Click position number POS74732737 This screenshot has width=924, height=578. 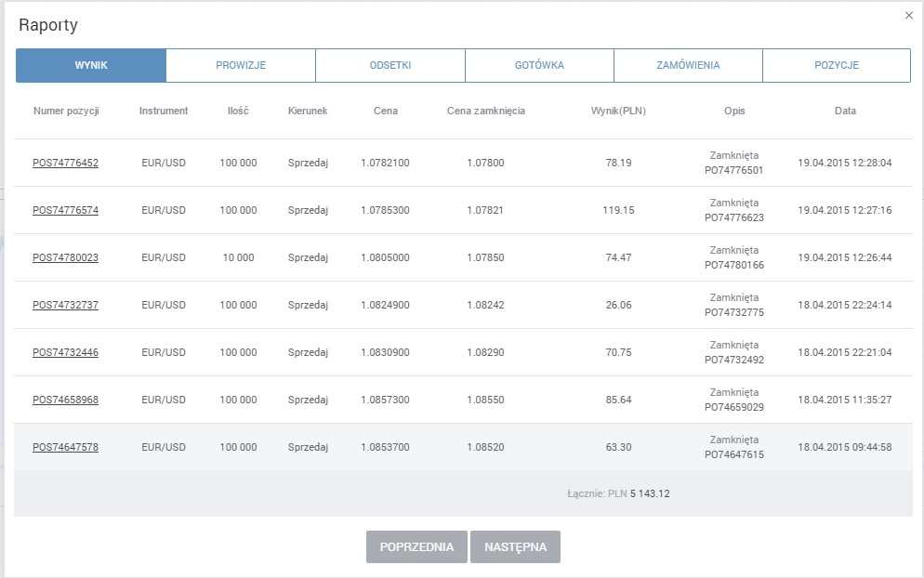pyautogui.click(x=65, y=305)
